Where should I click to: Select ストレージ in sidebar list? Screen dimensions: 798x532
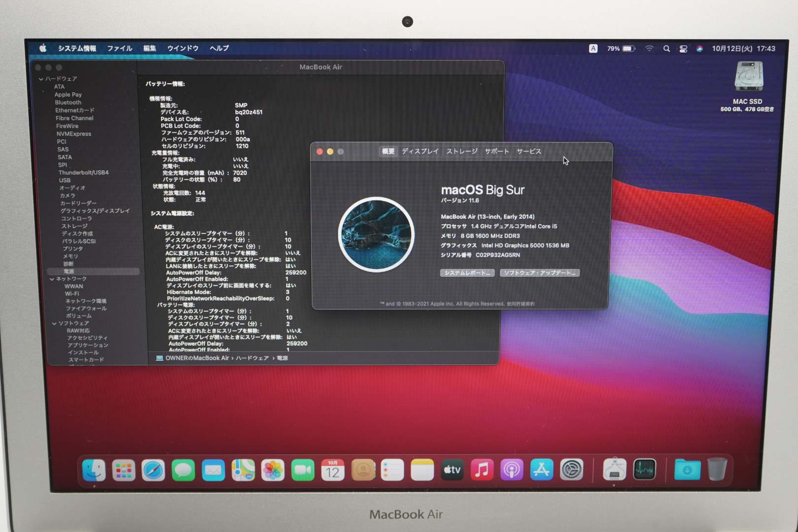click(74, 226)
